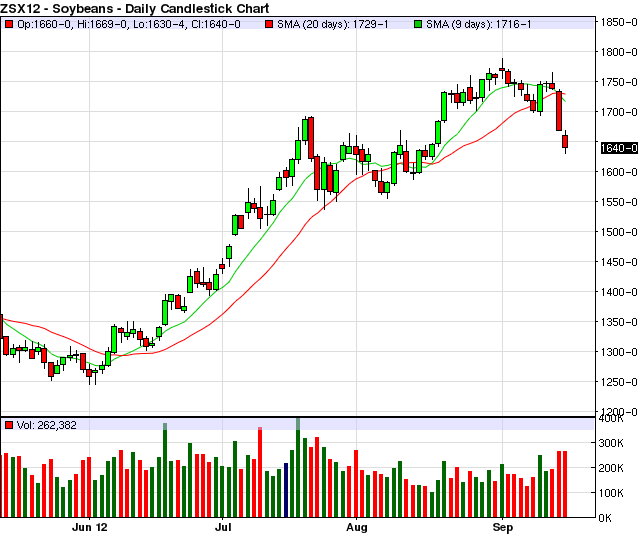Click the 1500-0 price axis label
The image size is (640, 536).
(x=619, y=232)
